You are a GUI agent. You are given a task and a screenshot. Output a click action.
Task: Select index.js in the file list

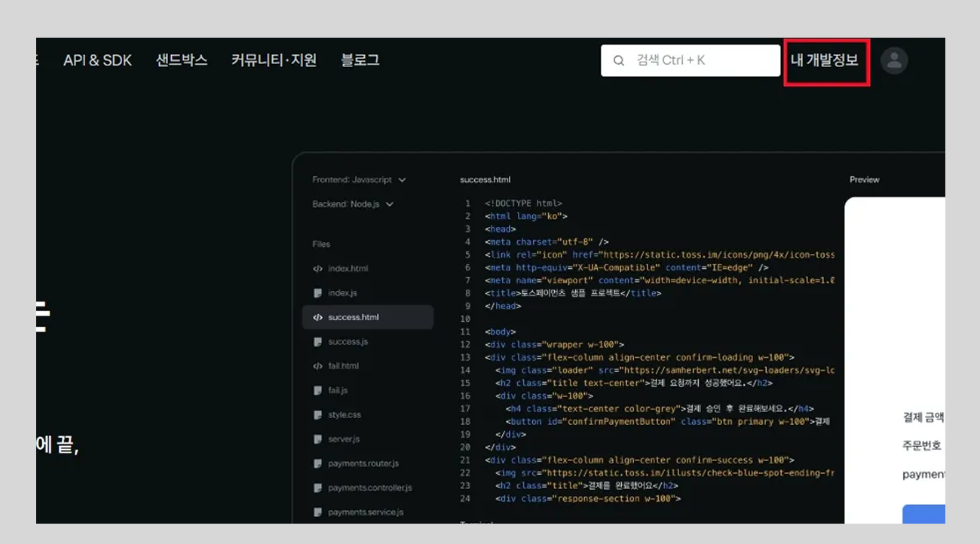342,293
